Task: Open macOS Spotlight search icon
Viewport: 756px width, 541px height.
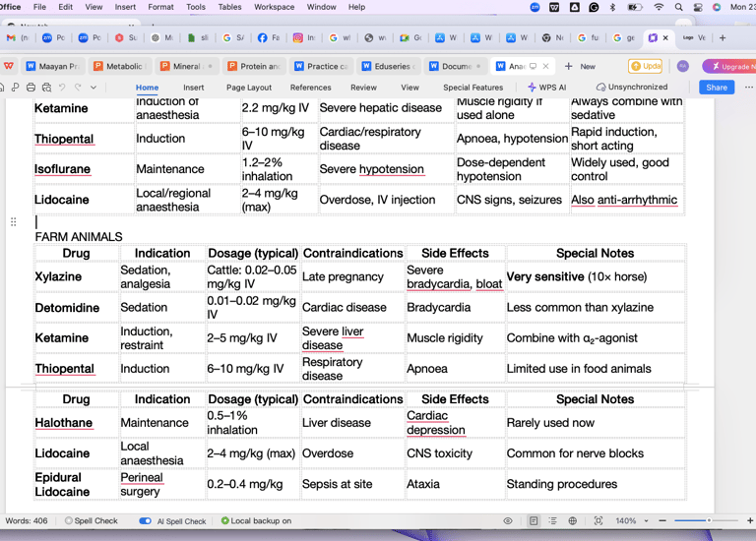Action: (x=678, y=7)
